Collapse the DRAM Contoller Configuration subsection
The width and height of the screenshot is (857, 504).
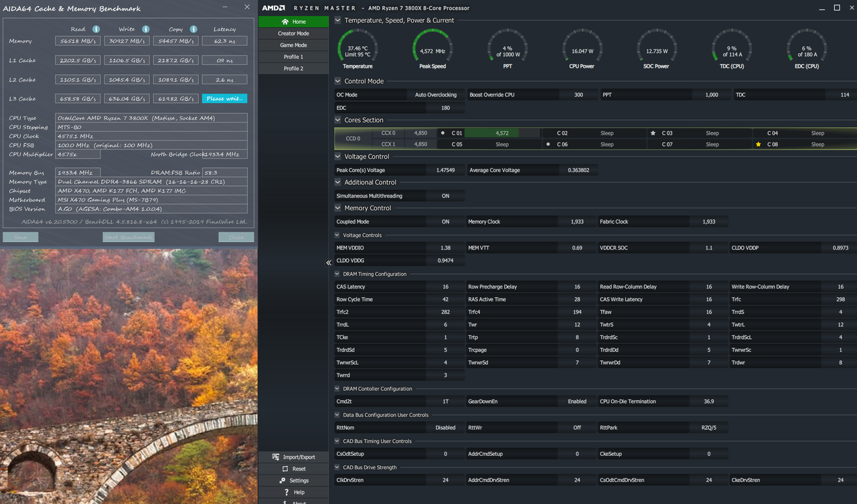point(338,389)
